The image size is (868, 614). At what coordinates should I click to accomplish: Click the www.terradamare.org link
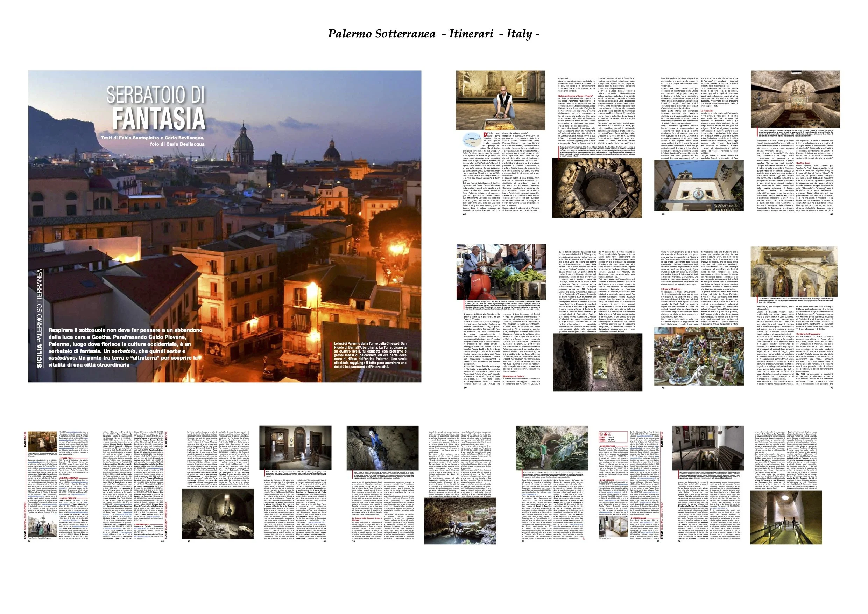pyautogui.click(x=141, y=529)
